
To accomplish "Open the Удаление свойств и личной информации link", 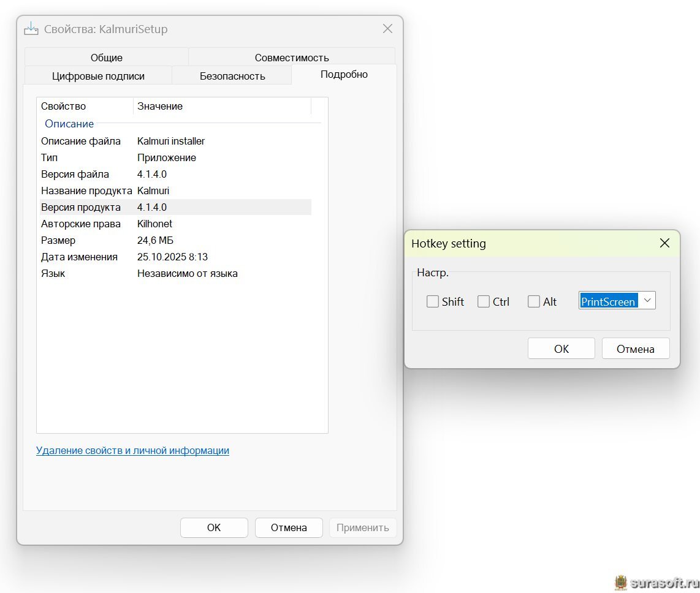I will click(132, 450).
